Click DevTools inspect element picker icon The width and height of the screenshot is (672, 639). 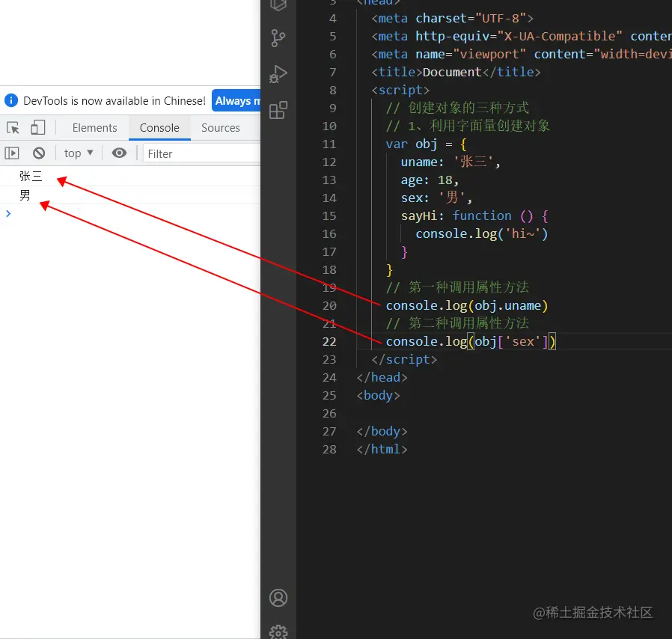[13, 128]
